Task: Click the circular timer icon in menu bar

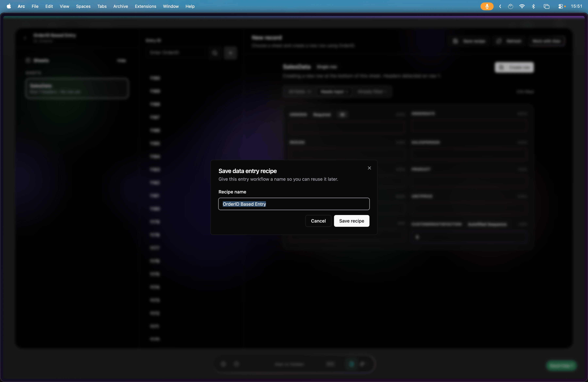Action: [x=510, y=6]
